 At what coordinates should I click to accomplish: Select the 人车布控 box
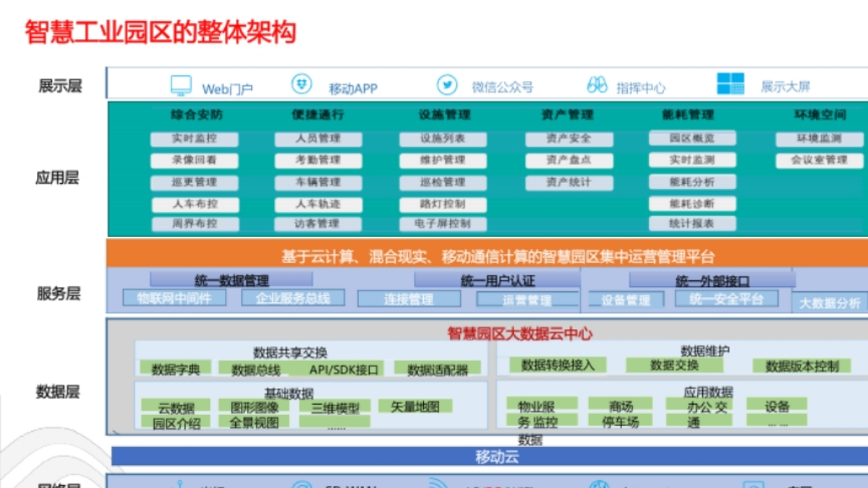[195, 205]
